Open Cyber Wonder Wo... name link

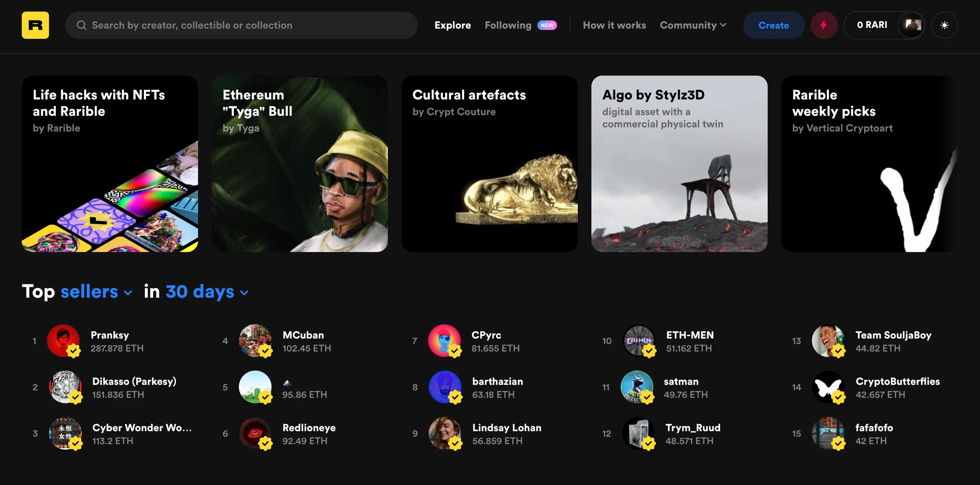pyautogui.click(x=142, y=427)
